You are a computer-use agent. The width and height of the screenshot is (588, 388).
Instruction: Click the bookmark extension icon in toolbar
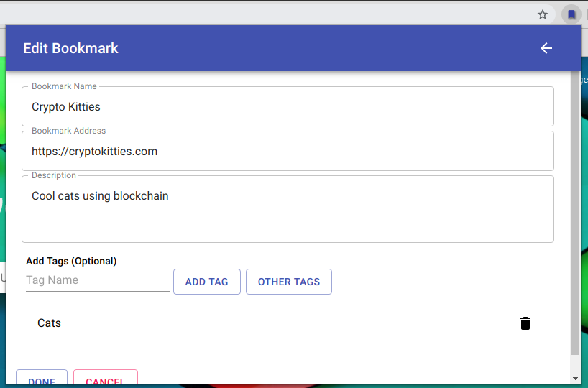tap(571, 14)
